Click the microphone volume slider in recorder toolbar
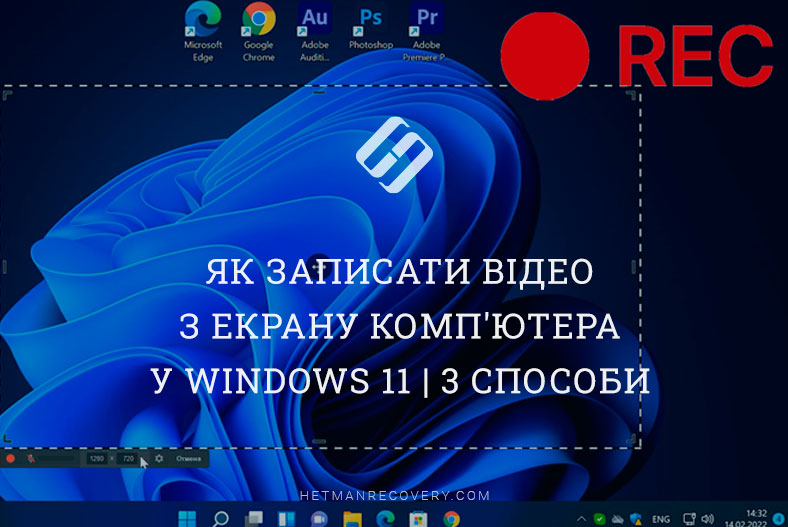The width and height of the screenshot is (788, 527). (57, 458)
